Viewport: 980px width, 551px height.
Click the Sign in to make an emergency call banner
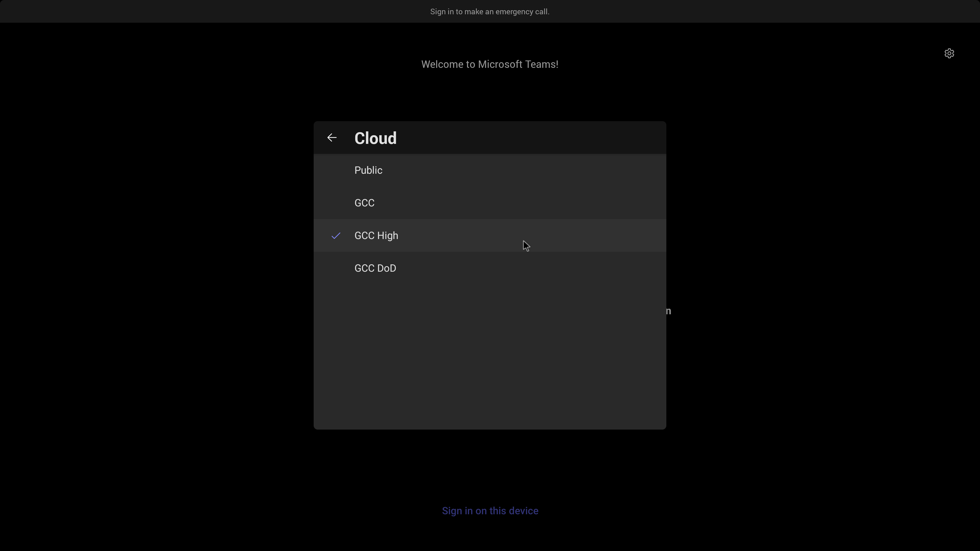click(490, 11)
